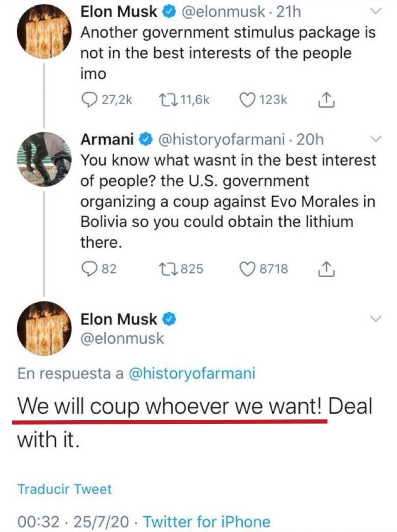Expand options menu on Armani's tweet
The height and width of the screenshot is (532, 397).
coord(375,139)
